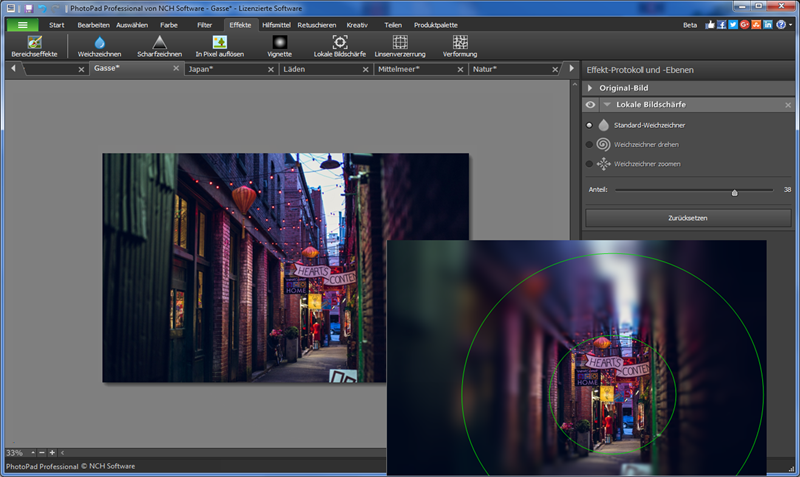Share via the Twitter icon

(x=733, y=24)
